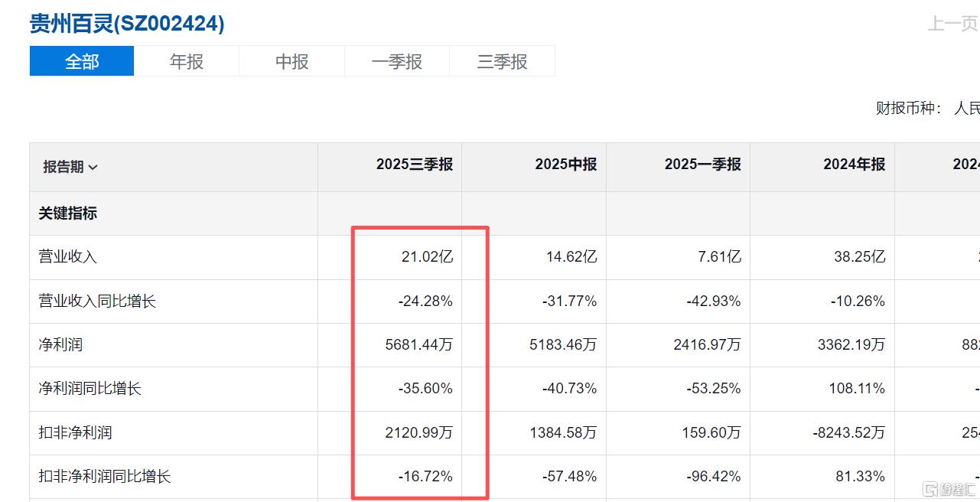Show the 一季报 reports tab
The image size is (980, 502).
(x=397, y=61)
